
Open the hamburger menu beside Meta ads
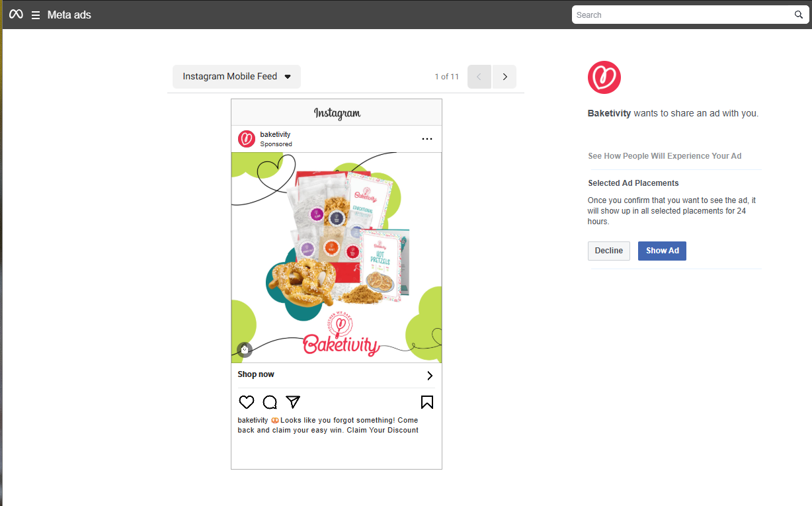tap(36, 15)
